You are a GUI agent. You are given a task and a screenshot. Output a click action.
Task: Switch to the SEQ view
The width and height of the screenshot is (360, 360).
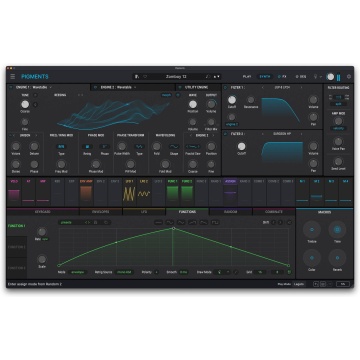301,77
